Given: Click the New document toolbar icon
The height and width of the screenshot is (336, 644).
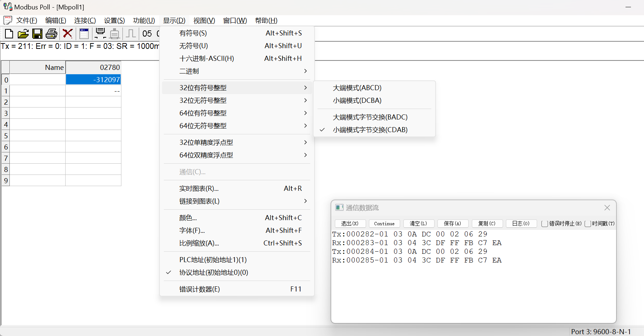Looking at the screenshot, I should 9,34.
